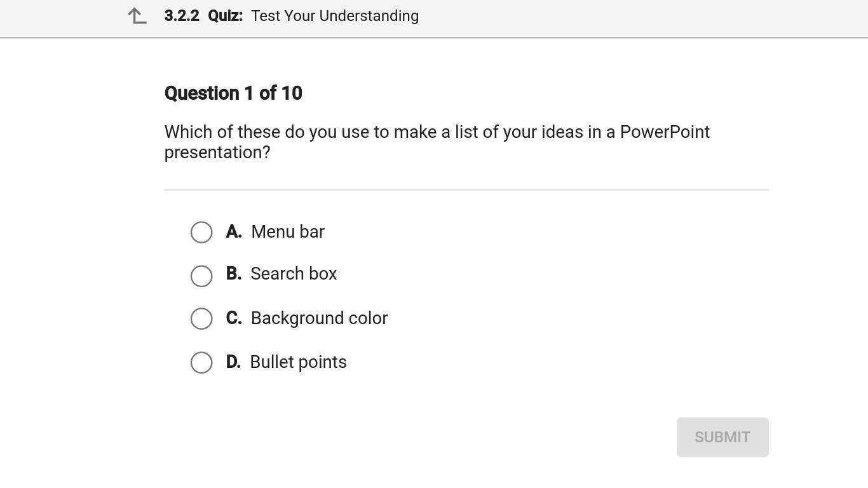Click the bold letter "D." label

point(233,362)
